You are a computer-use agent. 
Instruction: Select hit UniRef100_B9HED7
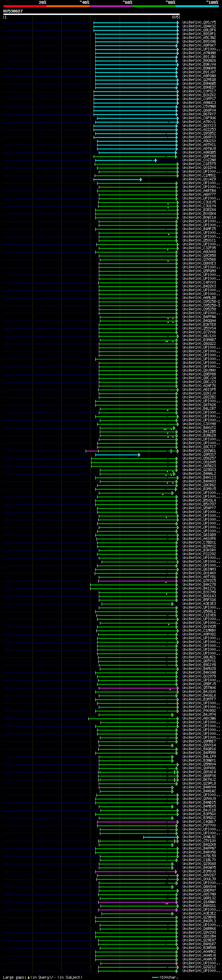199,88
